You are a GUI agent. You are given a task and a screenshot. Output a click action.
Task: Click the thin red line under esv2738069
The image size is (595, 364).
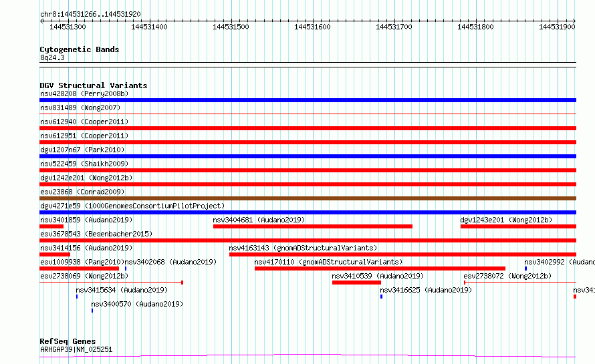(111, 283)
